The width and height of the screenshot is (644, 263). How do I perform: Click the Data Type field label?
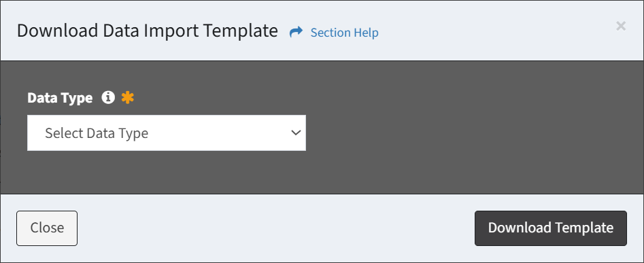point(60,98)
